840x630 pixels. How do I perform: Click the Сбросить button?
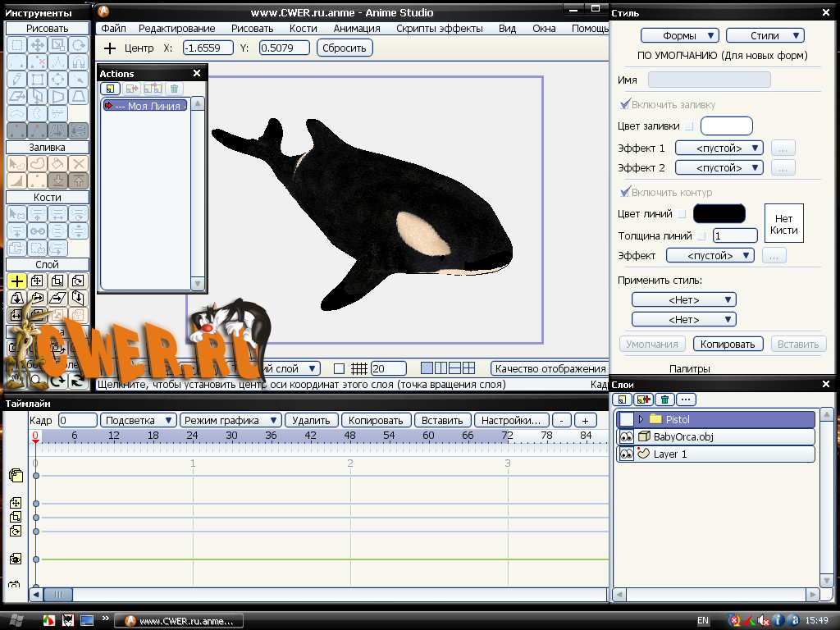click(345, 48)
